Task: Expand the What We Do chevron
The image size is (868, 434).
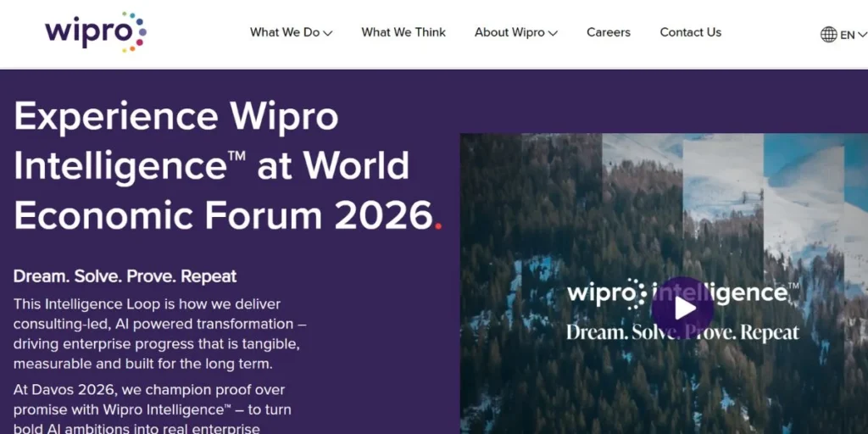Action: point(328,33)
